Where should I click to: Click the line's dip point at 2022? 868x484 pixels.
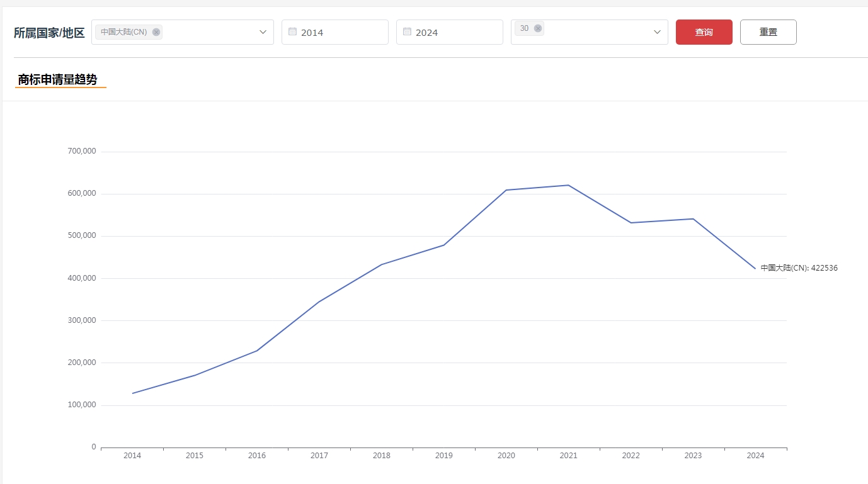coord(631,223)
